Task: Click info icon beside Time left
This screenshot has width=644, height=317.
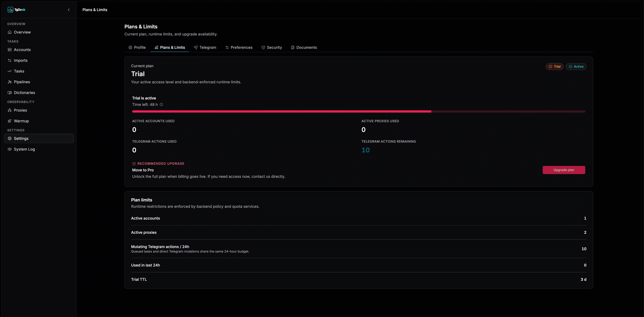Action: [x=161, y=105]
